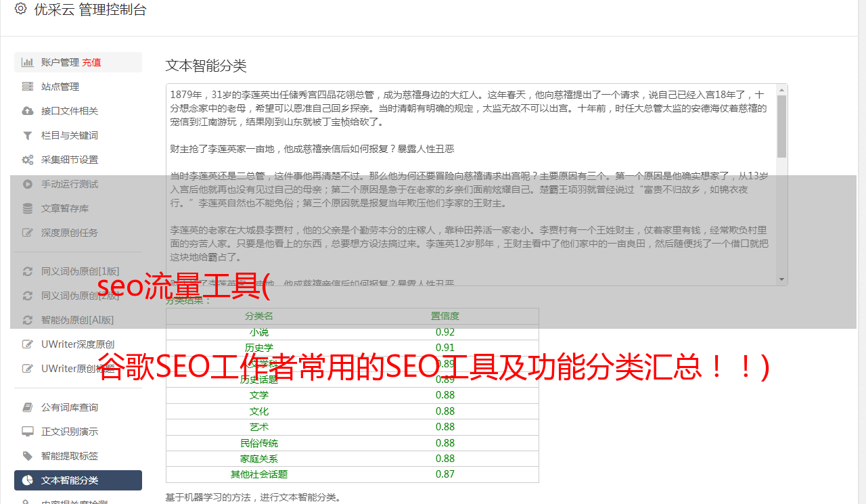
Task: Select the active 文本智能分类 menu item
Action: (78, 480)
